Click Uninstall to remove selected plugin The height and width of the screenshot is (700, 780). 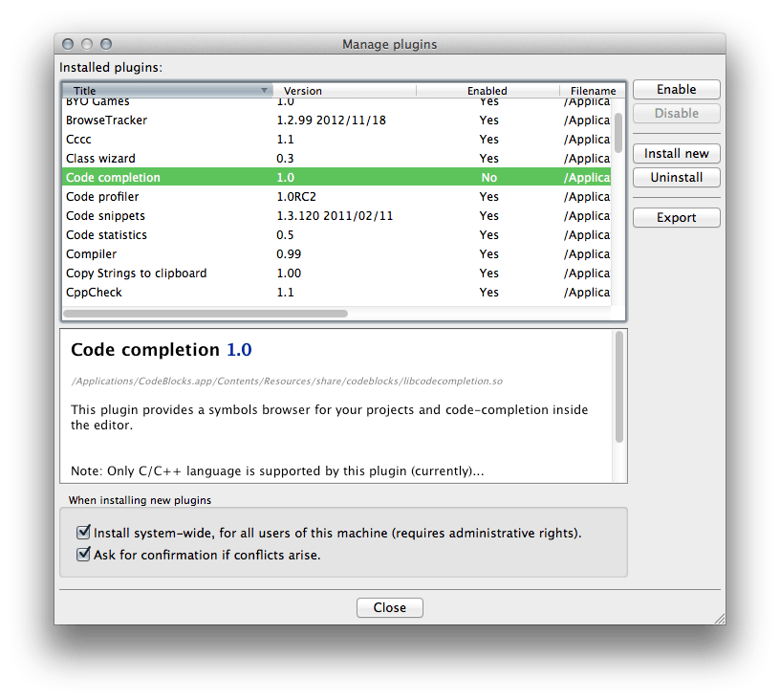676,177
